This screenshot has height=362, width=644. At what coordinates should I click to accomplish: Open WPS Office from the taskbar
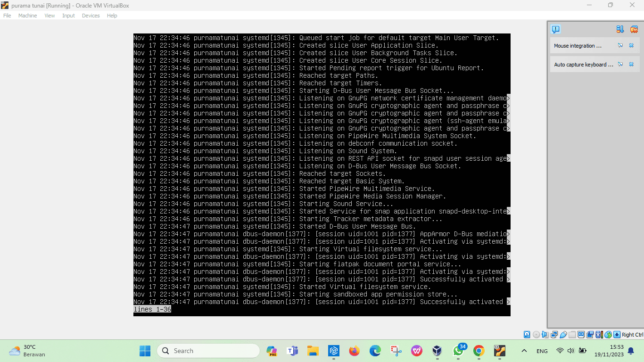click(x=416, y=351)
